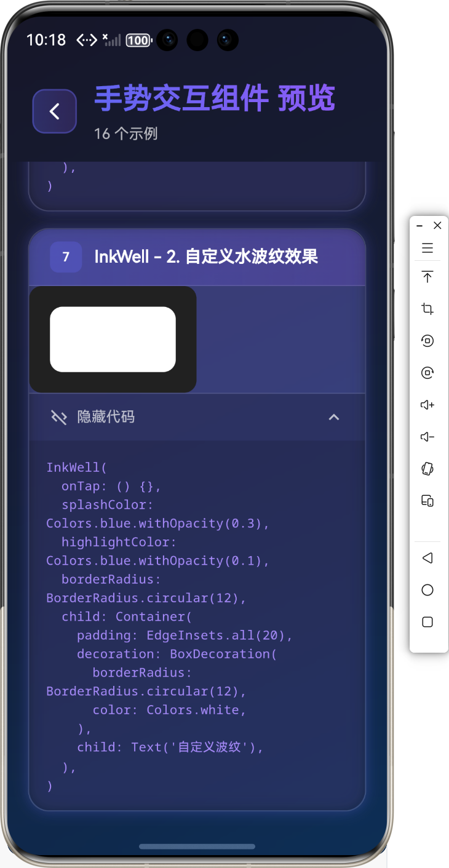This screenshot has width=449, height=868.
Task: Click the 隐藏代码 hide code label
Action: (106, 417)
